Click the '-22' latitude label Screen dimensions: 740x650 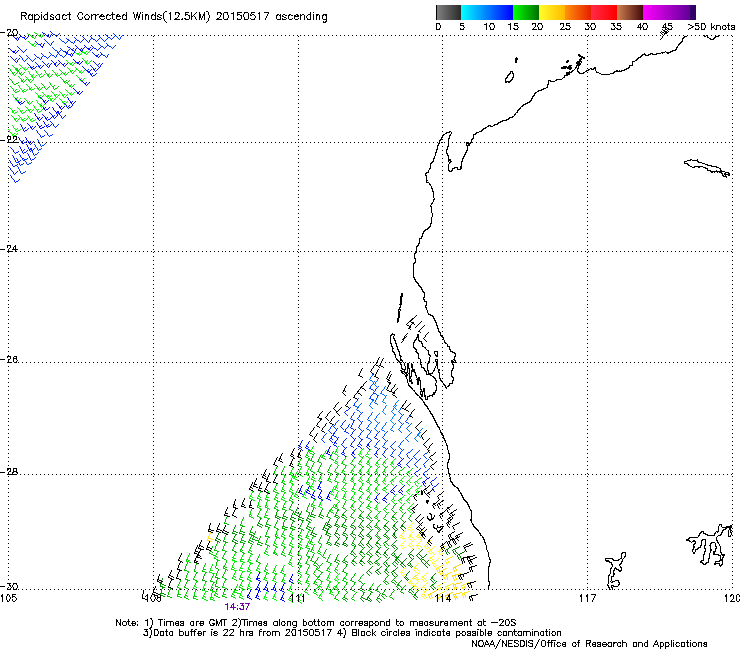tap(9, 139)
